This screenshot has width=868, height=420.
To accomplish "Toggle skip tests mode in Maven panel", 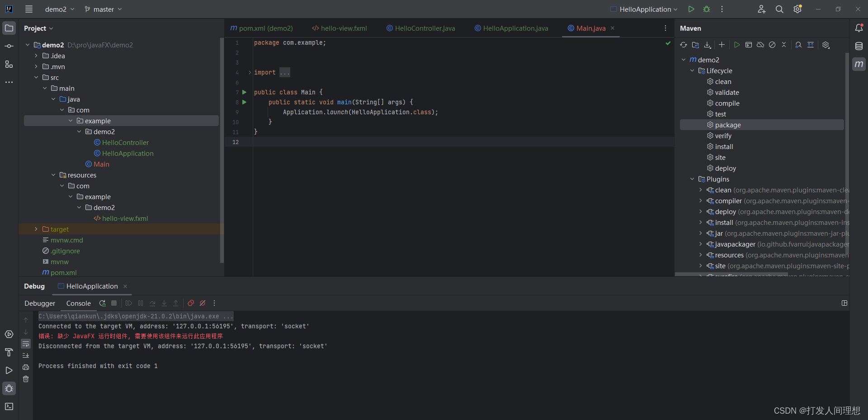I will (772, 45).
